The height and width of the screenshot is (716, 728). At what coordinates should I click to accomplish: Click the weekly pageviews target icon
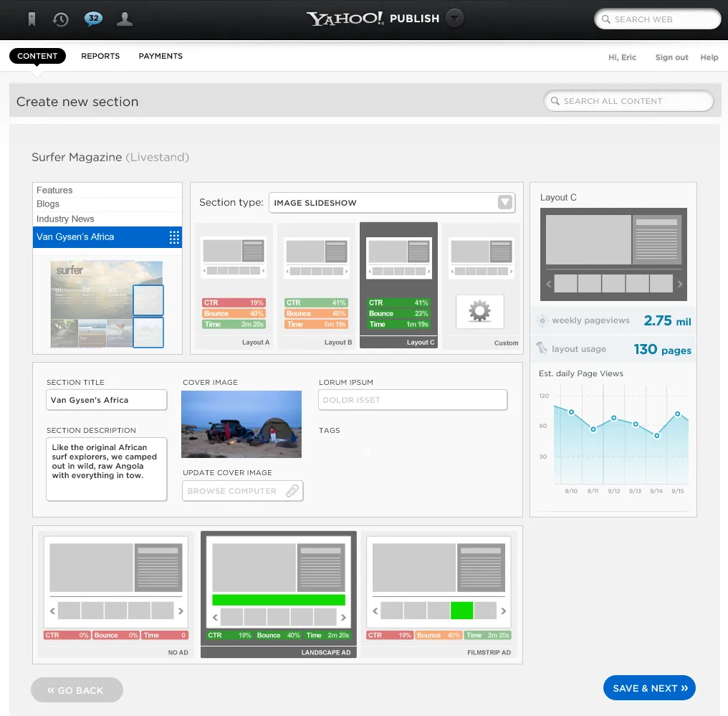pyautogui.click(x=542, y=320)
